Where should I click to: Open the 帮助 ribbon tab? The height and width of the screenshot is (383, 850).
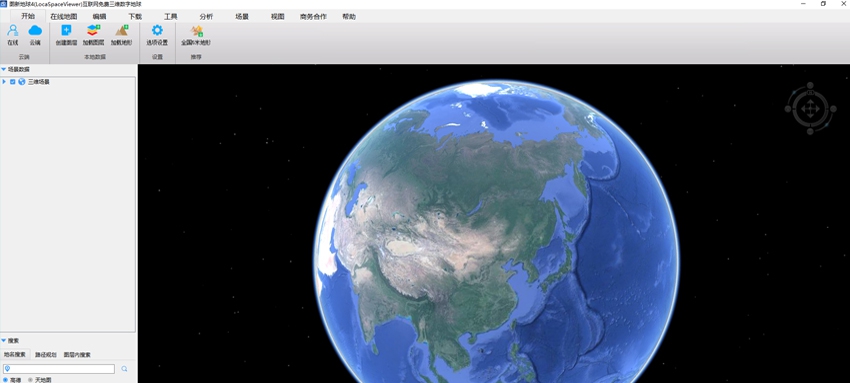pyautogui.click(x=349, y=16)
